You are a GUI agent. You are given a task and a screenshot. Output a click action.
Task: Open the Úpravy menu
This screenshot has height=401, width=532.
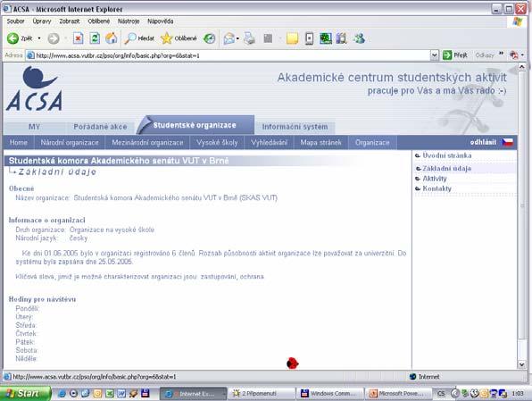tap(42, 21)
